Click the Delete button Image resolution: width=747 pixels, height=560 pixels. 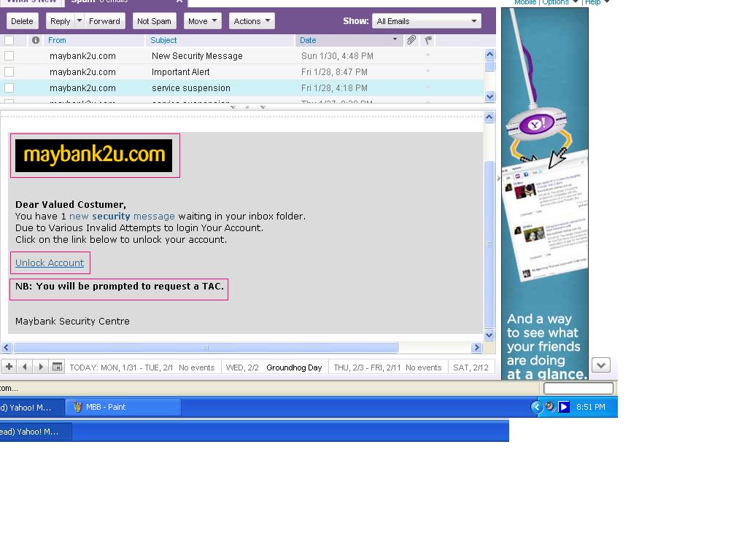(22, 21)
